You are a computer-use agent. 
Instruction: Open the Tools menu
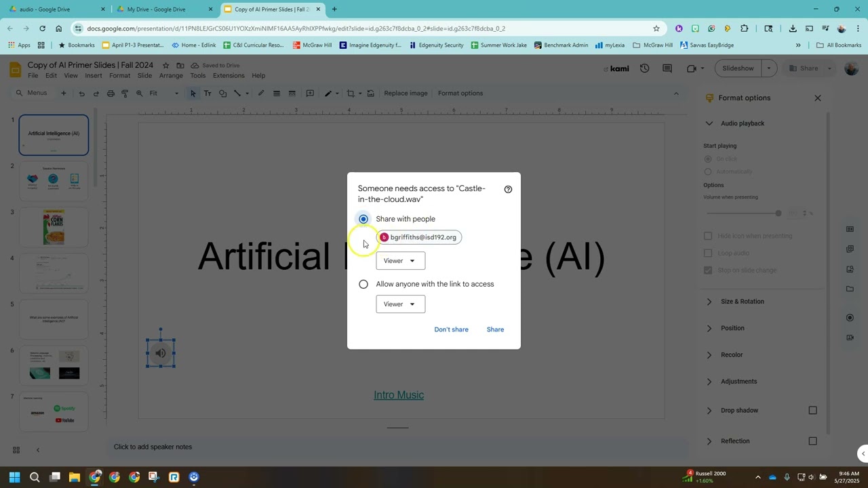pyautogui.click(x=197, y=76)
